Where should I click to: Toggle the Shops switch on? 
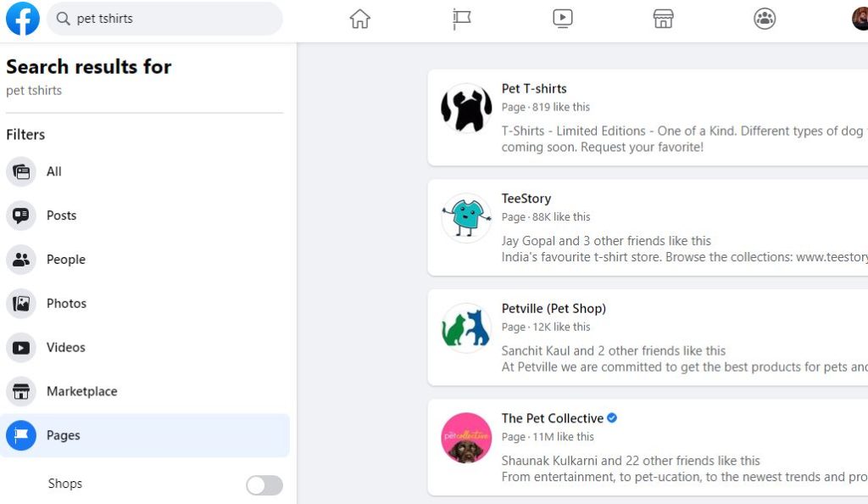pos(264,485)
